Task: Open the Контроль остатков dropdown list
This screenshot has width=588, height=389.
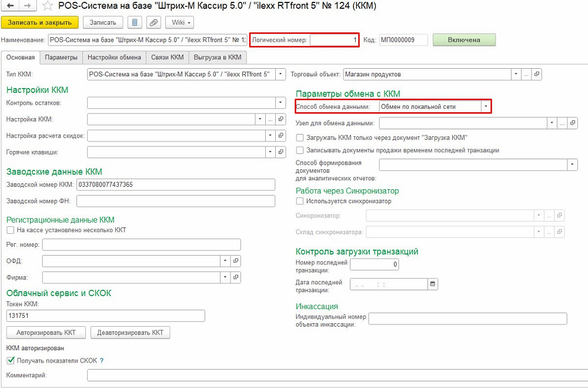Action: (280, 103)
